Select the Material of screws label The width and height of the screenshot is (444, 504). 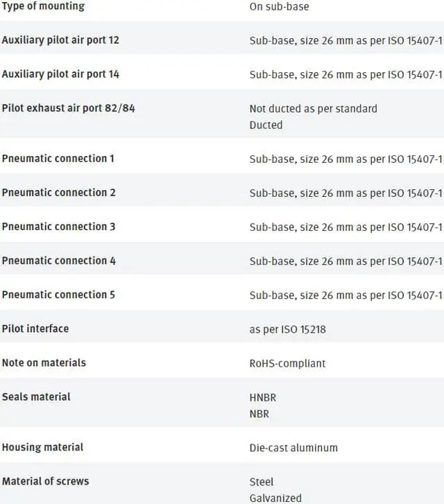coord(45,481)
